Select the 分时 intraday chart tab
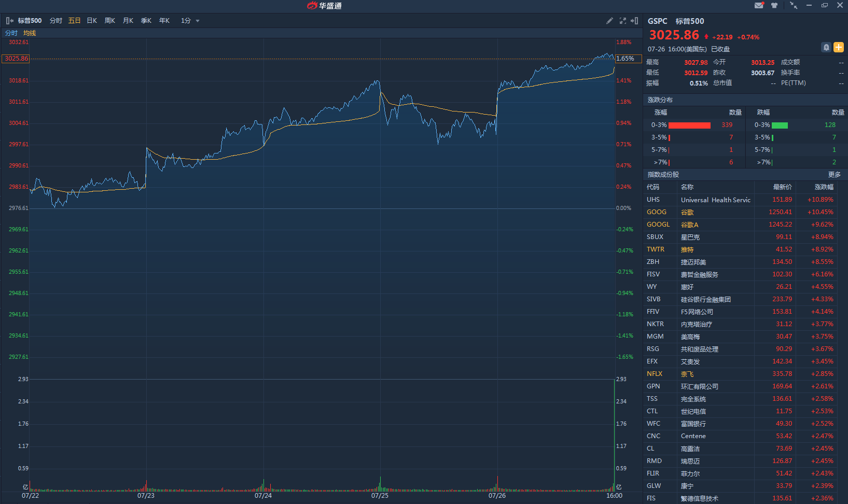 56,21
